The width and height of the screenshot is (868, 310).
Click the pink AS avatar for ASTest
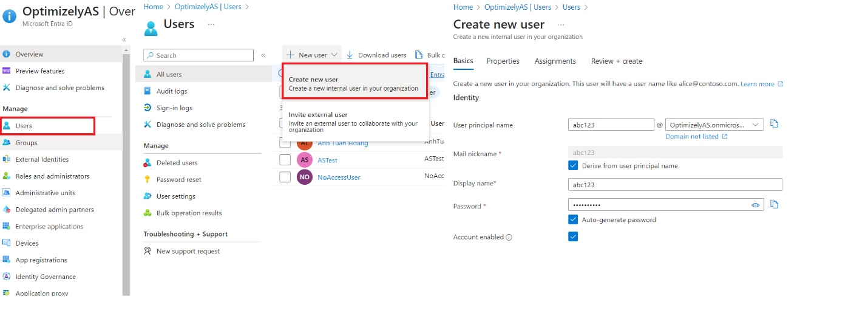(305, 160)
